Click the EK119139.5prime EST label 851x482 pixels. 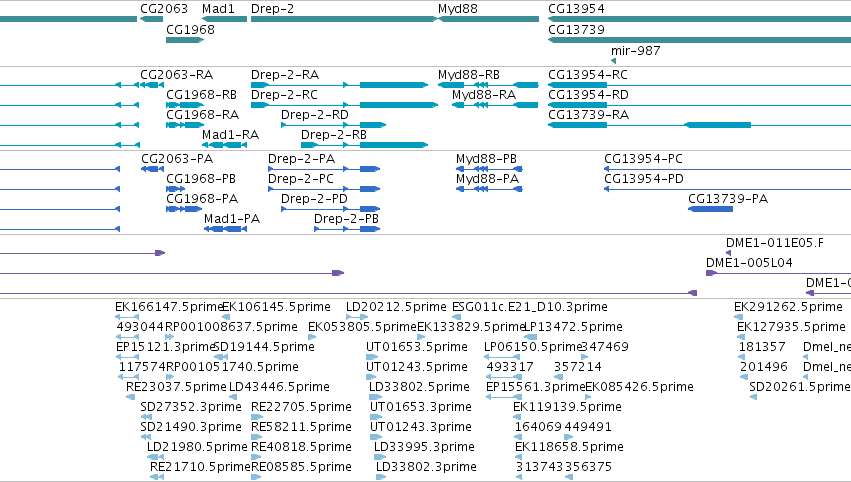click(567, 408)
